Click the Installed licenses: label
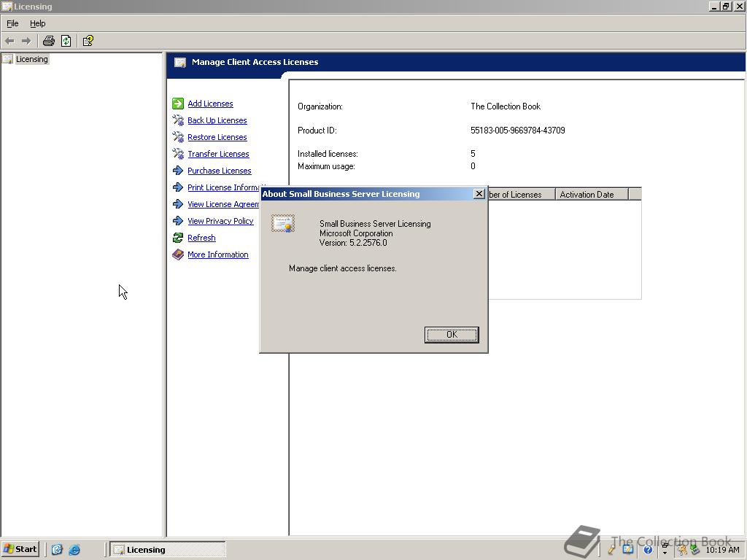This screenshot has width=747, height=560. tap(328, 154)
